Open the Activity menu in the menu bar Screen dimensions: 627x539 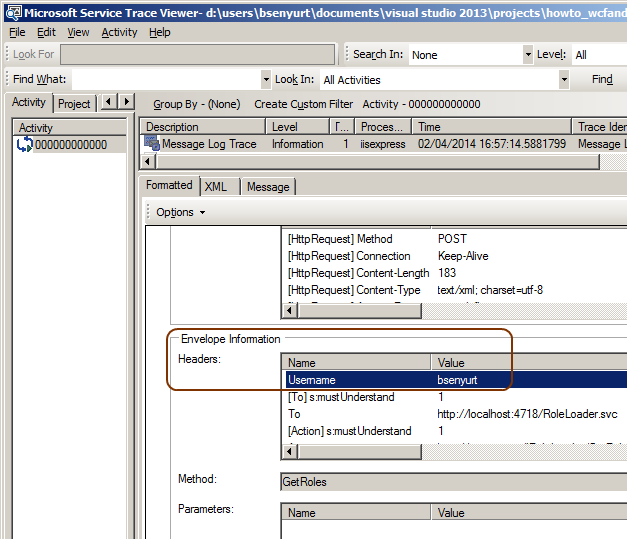click(119, 32)
